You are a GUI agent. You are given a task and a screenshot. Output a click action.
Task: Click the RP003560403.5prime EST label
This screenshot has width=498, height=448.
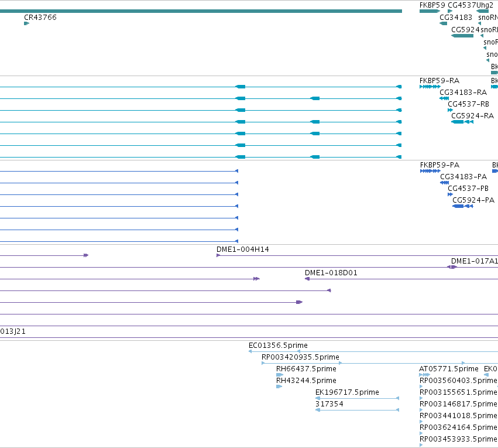[x=458, y=381]
